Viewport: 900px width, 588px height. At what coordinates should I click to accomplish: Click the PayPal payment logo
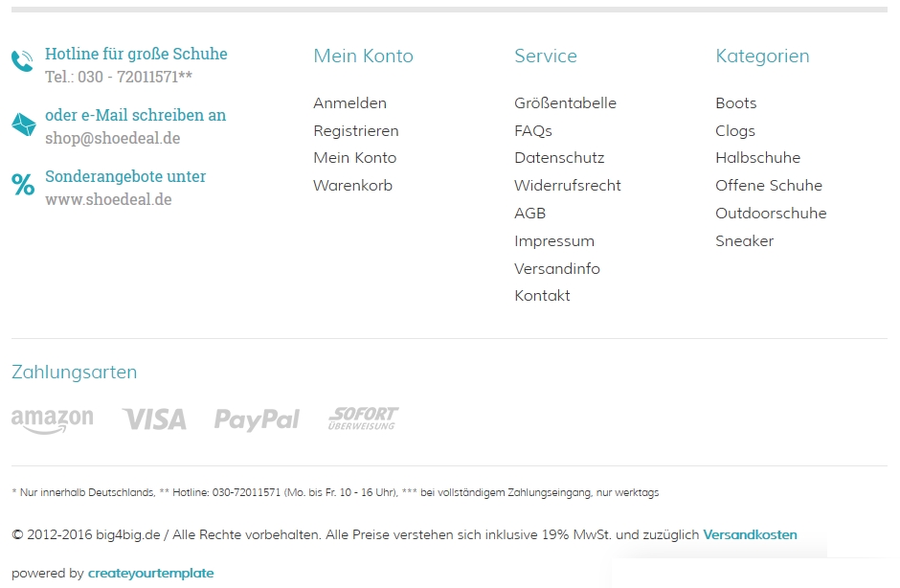pos(257,419)
